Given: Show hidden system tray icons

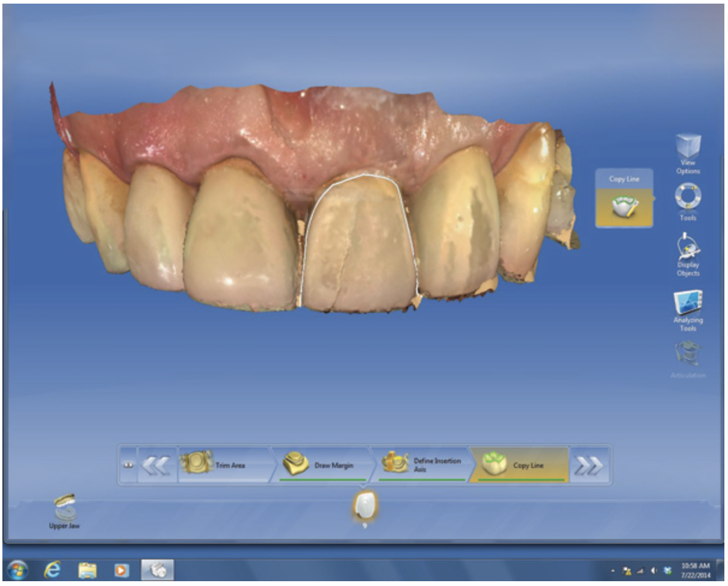Looking at the screenshot, I should point(613,570).
